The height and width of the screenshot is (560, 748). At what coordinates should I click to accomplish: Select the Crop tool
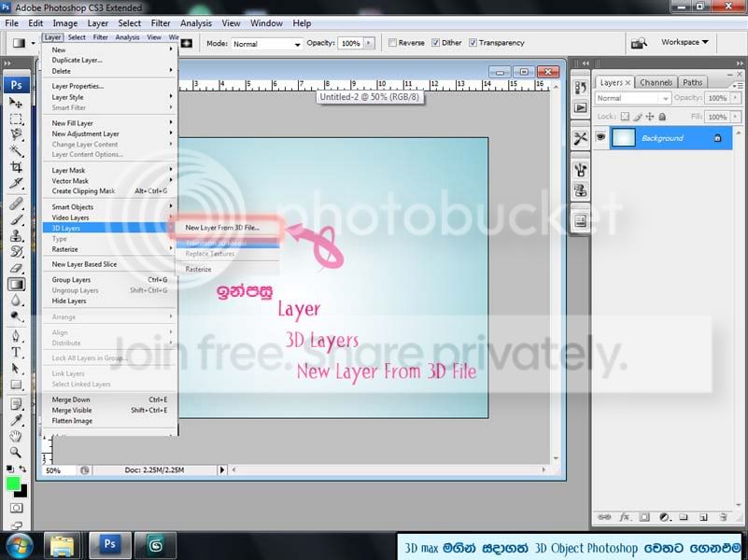pos(16,167)
